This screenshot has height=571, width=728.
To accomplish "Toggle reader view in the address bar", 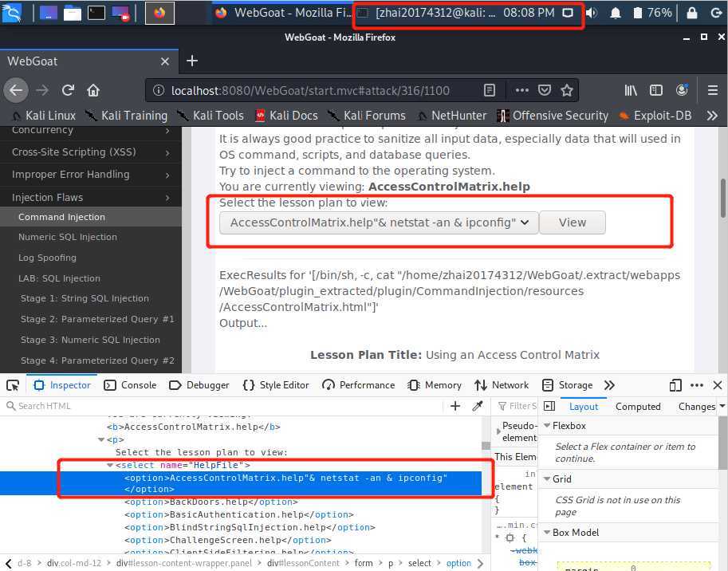I will (490, 90).
